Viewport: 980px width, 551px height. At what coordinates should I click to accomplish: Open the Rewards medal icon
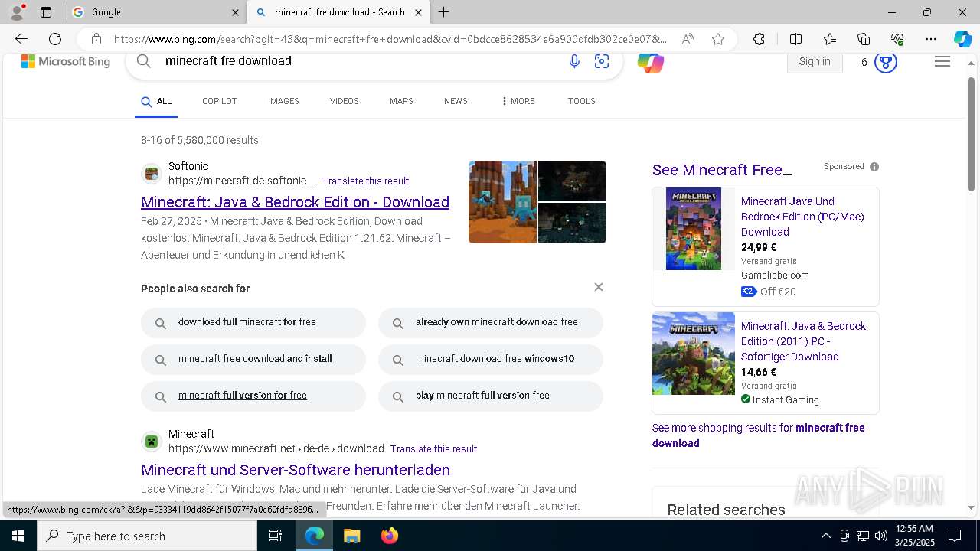pyautogui.click(x=885, y=61)
